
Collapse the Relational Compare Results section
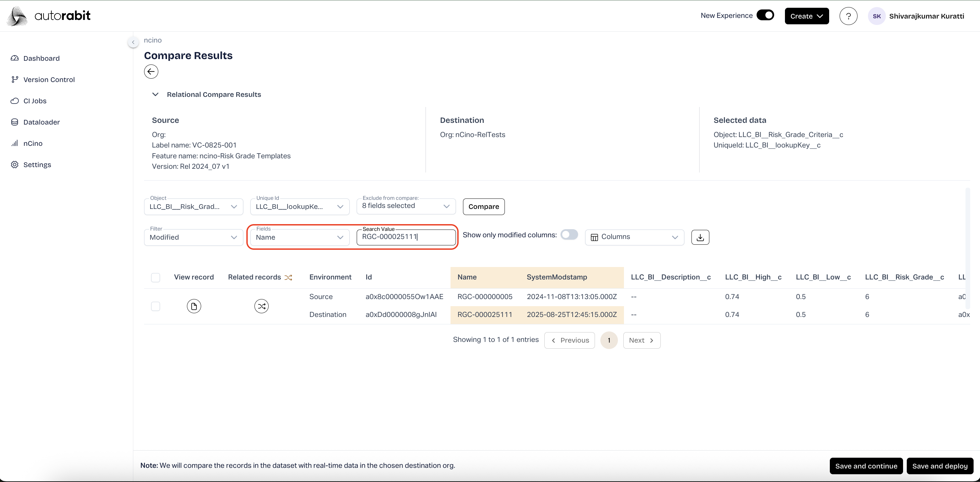point(155,95)
